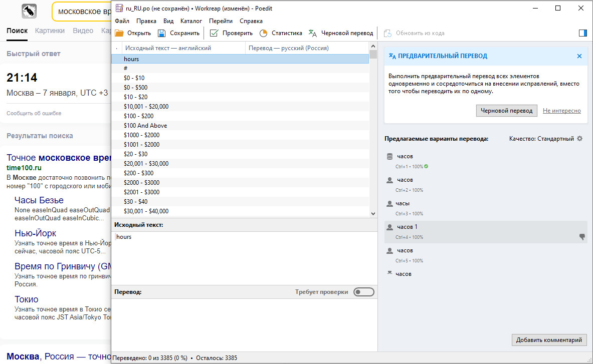Image resolution: width=593 pixels, height=364 pixels.
Task: Click inside the translation text field
Action: click(244, 323)
